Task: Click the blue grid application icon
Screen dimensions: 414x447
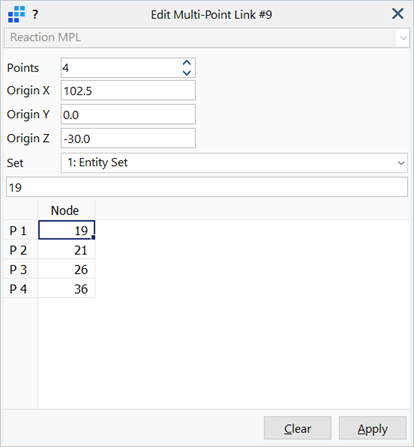Action: click(16, 14)
